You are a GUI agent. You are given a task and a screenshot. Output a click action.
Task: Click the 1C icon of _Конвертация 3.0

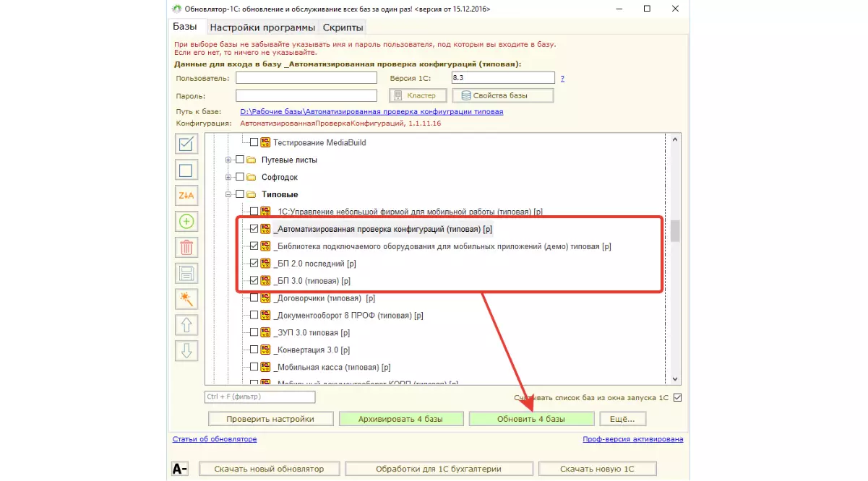(265, 350)
